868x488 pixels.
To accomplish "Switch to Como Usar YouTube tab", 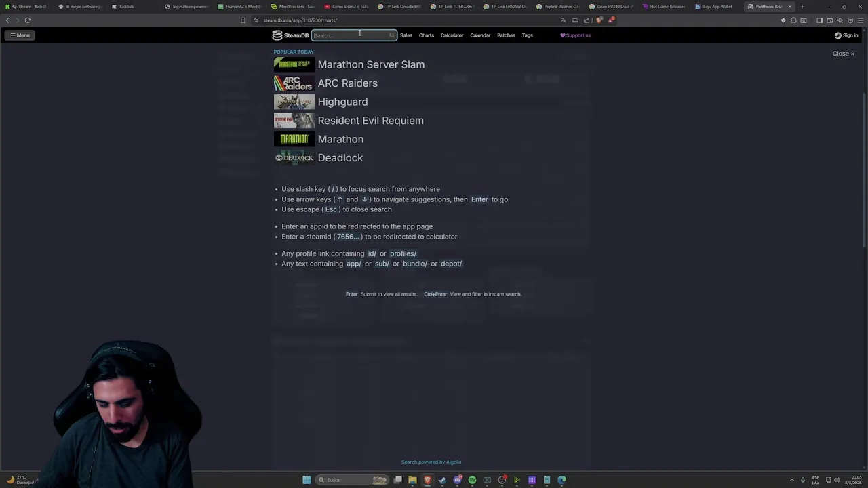I will click(347, 7).
